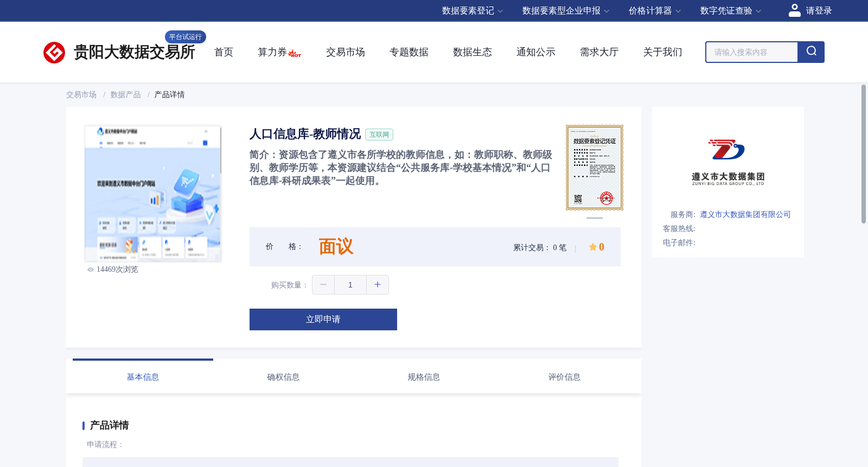Screen dimensions: 868x467
Task: Open the 专题数据 nav item
Action: pyautogui.click(x=409, y=52)
